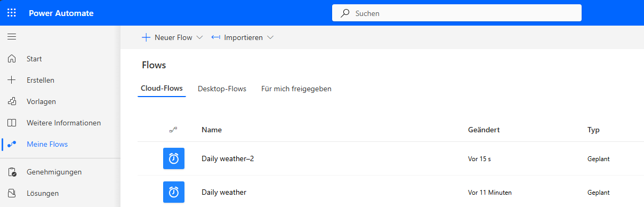This screenshot has height=207, width=644.
Task: Select the Daily weather scheduled flow icon
Action: (x=174, y=192)
